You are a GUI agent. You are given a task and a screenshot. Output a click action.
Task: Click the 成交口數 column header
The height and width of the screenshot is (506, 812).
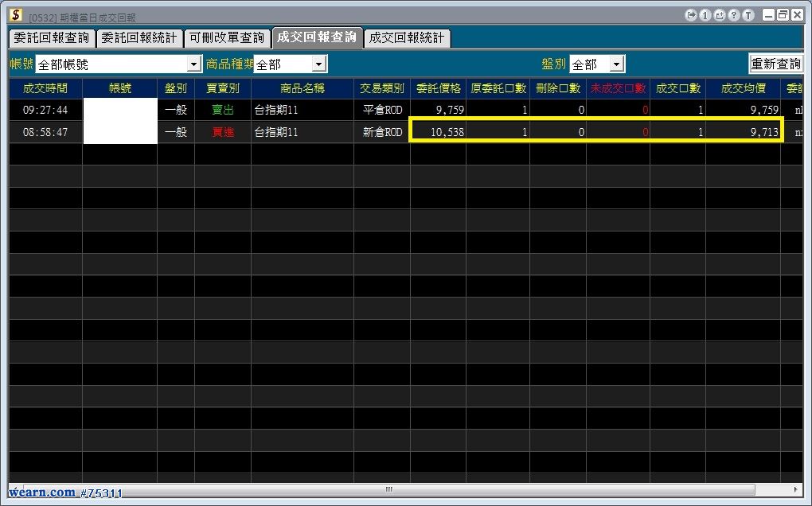click(x=678, y=88)
